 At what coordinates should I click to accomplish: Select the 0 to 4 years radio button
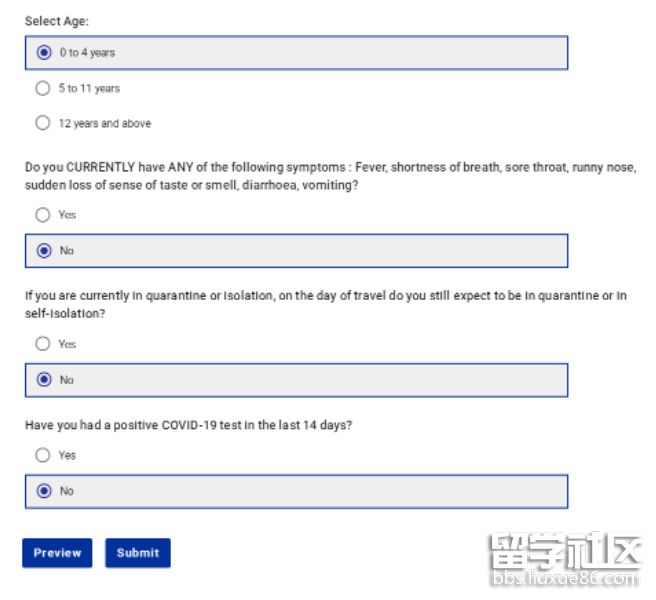(43, 53)
